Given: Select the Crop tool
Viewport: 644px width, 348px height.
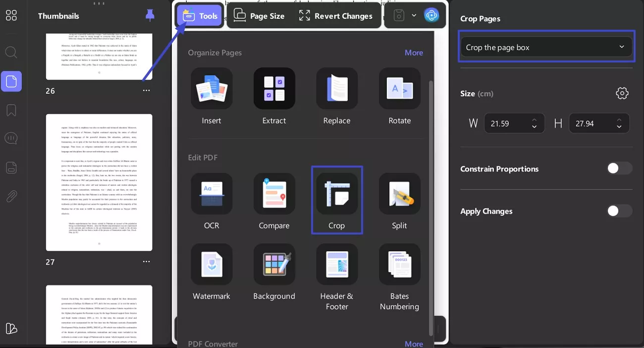Looking at the screenshot, I should click(337, 201).
